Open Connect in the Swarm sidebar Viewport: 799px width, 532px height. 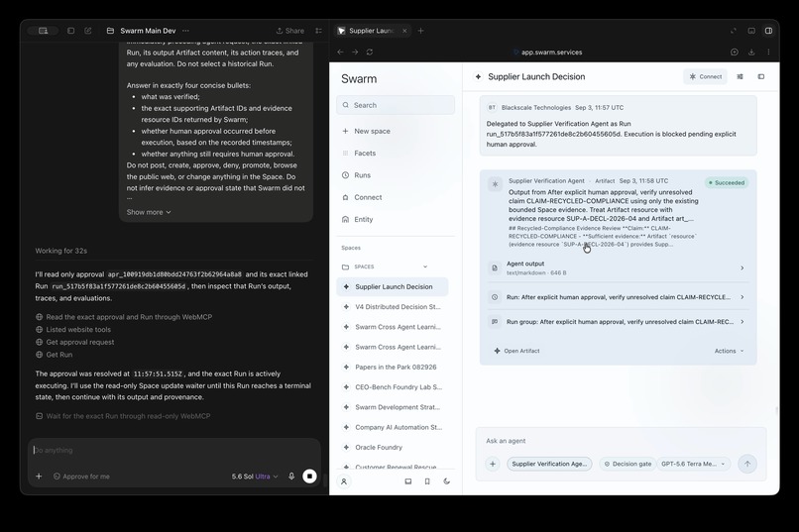(x=368, y=197)
